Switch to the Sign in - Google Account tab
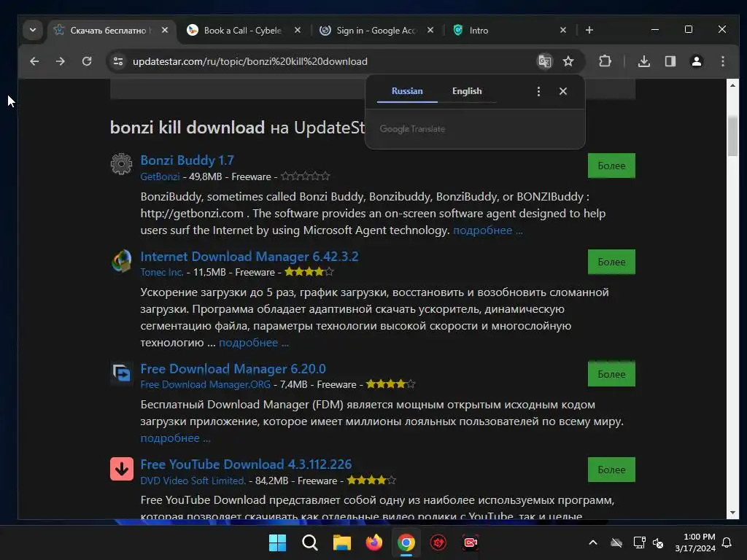Screen dimensions: 747x560 pos(376,30)
